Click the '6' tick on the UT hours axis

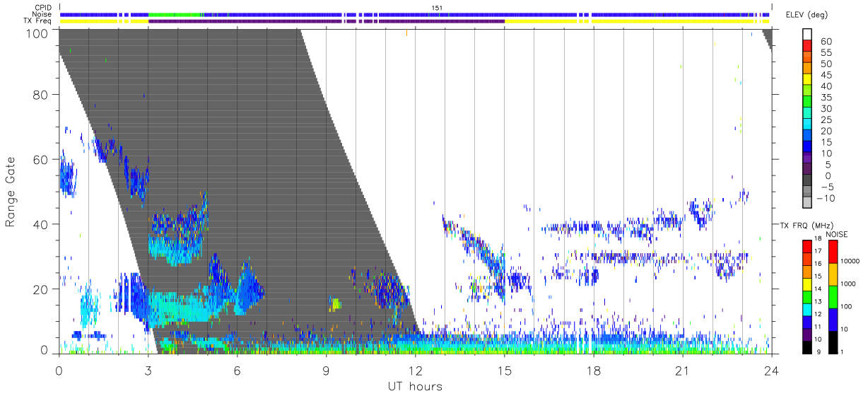point(237,370)
